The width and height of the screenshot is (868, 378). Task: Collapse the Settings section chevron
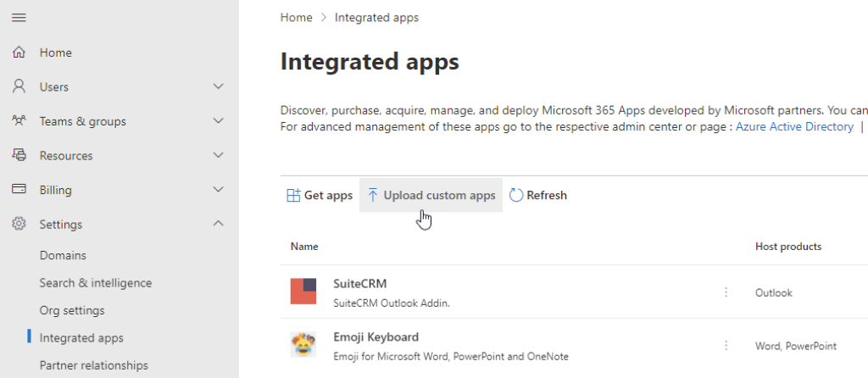click(x=218, y=225)
